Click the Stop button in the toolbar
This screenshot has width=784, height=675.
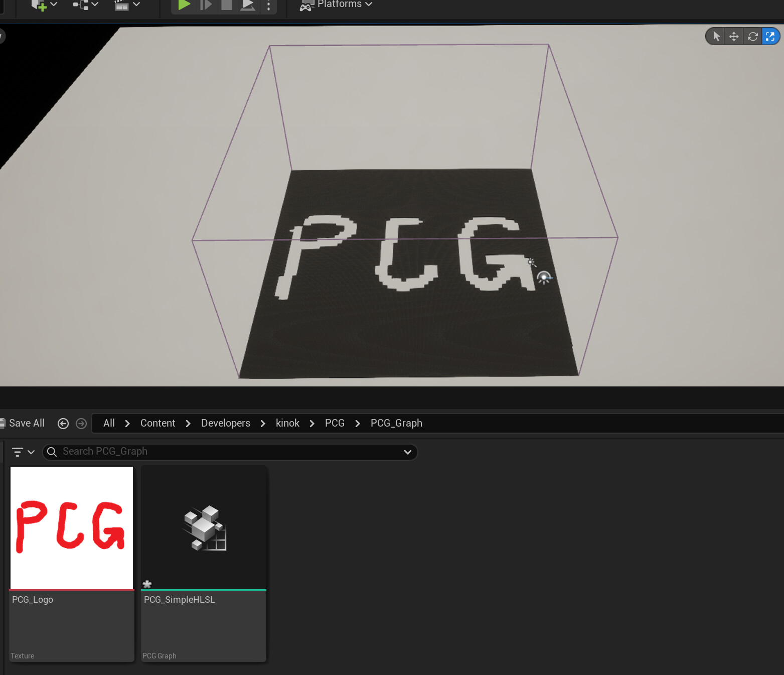(x=226, y=5)
